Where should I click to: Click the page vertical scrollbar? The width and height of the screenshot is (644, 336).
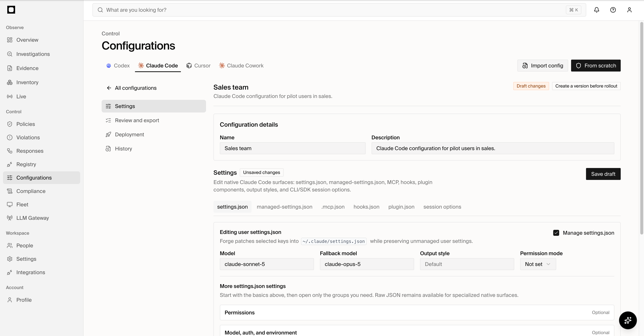tap(642, 128)
